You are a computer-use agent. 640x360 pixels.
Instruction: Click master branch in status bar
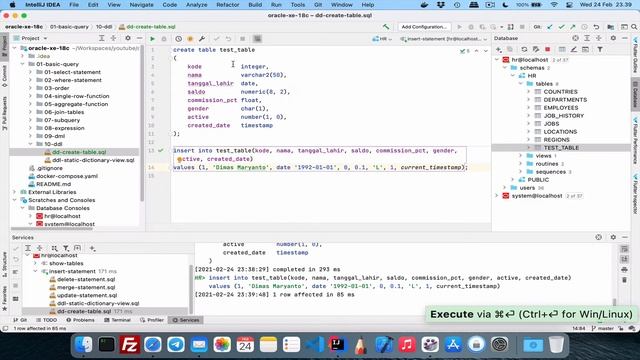pyautogui.click(x=602, y=328)
